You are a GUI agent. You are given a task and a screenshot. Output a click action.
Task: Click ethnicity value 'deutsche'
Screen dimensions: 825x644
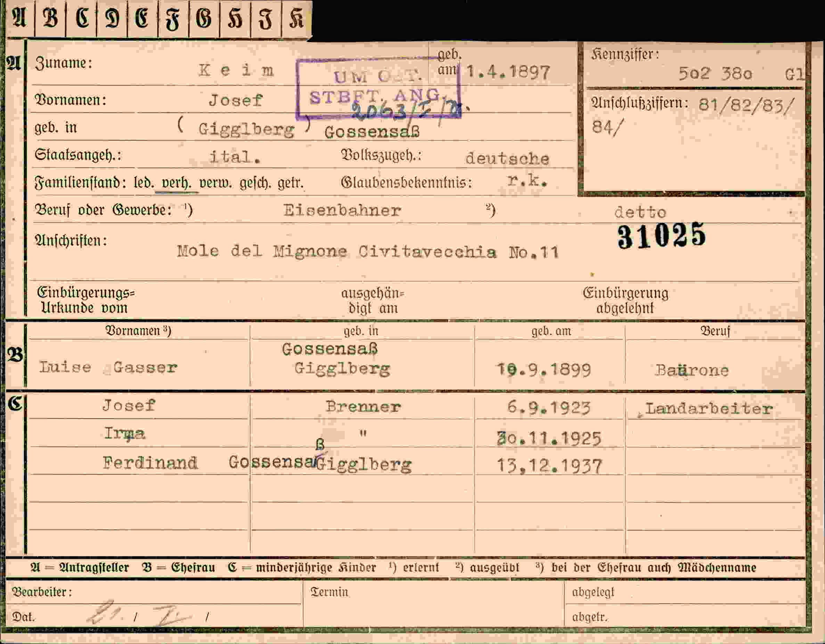click(x=507, y=158)
